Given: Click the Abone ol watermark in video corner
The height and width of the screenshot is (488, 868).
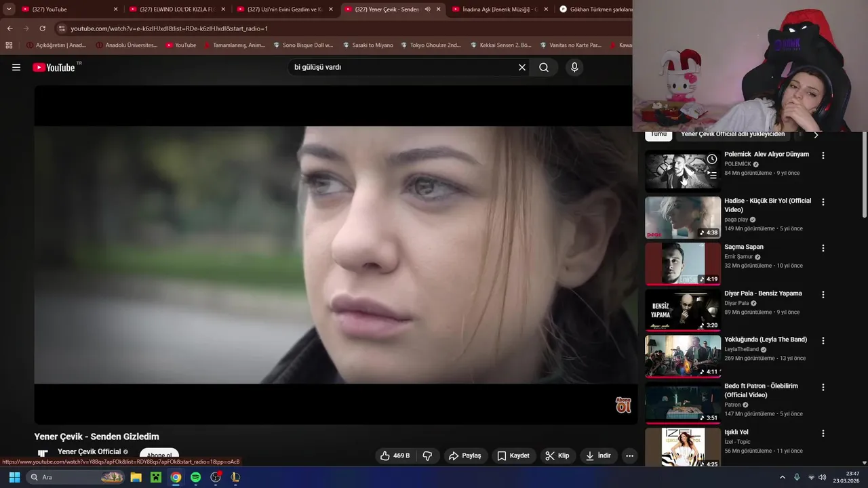Looking at the screenshot, I should (x=623, y=405).
